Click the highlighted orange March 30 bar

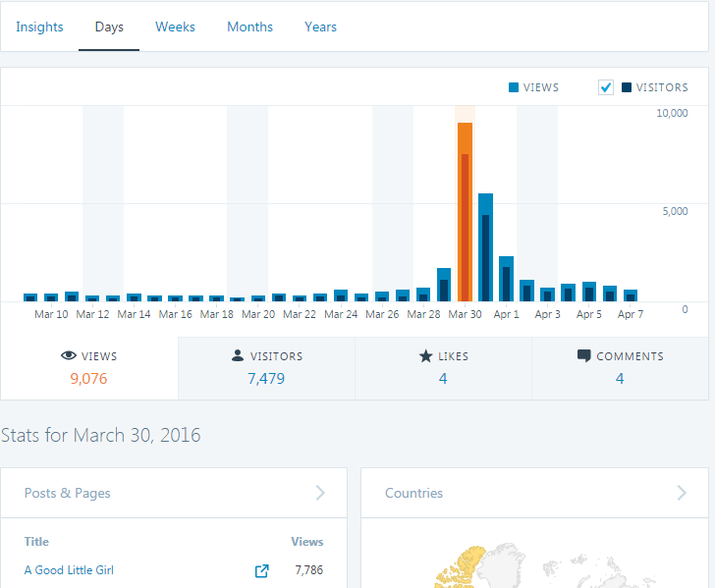[465, 211]
